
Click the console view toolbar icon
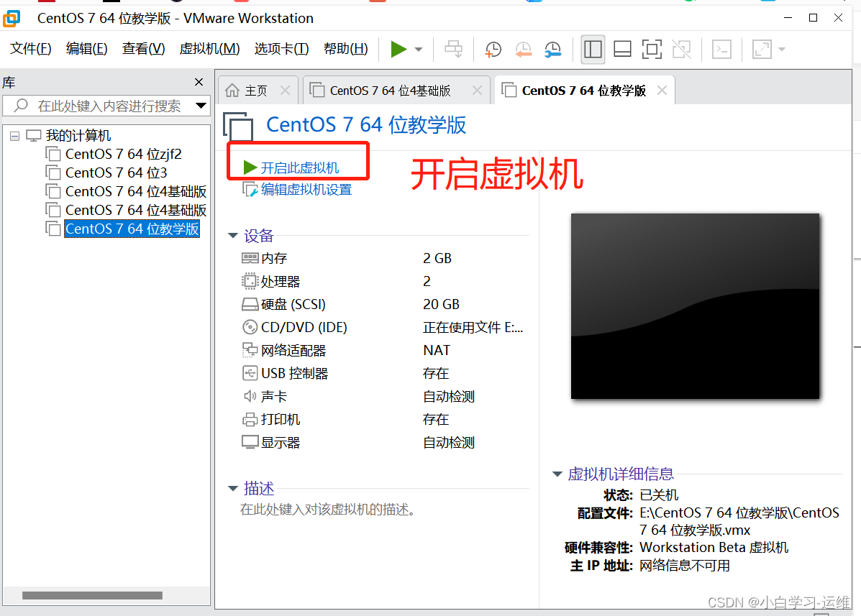pos(721,50)
